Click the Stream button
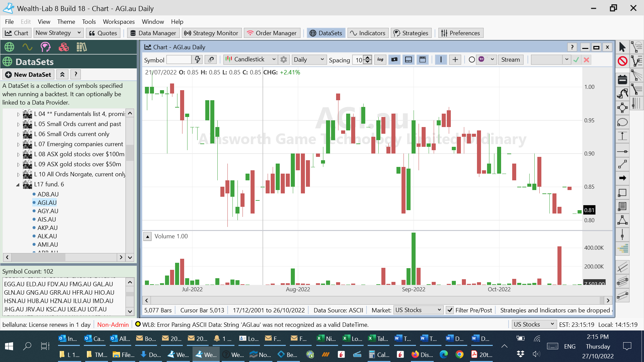Image resolution: width=644 pixels, height=362 pixels. [x=511, y=60]
